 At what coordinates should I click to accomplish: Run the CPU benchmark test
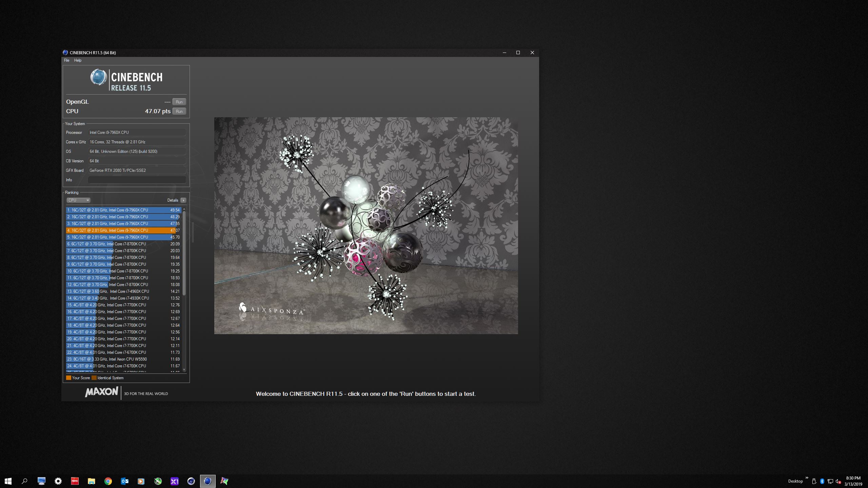tap(179, 111)
